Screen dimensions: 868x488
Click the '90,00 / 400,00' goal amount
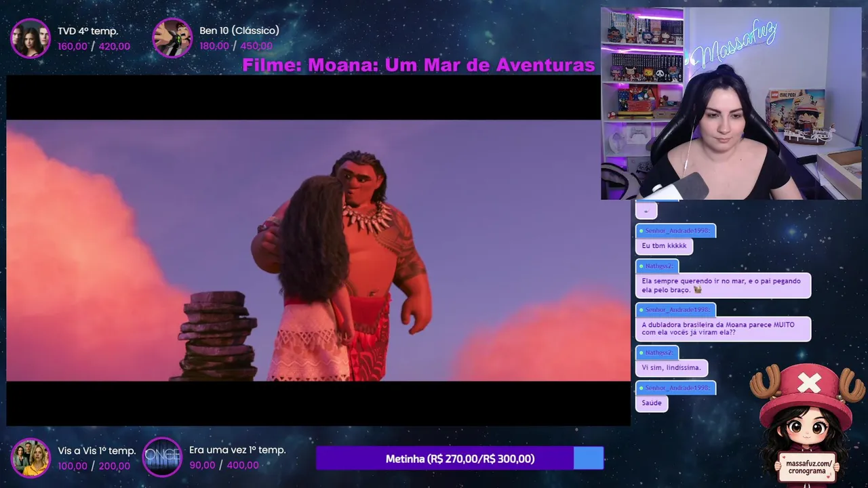[x=224, y=465]
